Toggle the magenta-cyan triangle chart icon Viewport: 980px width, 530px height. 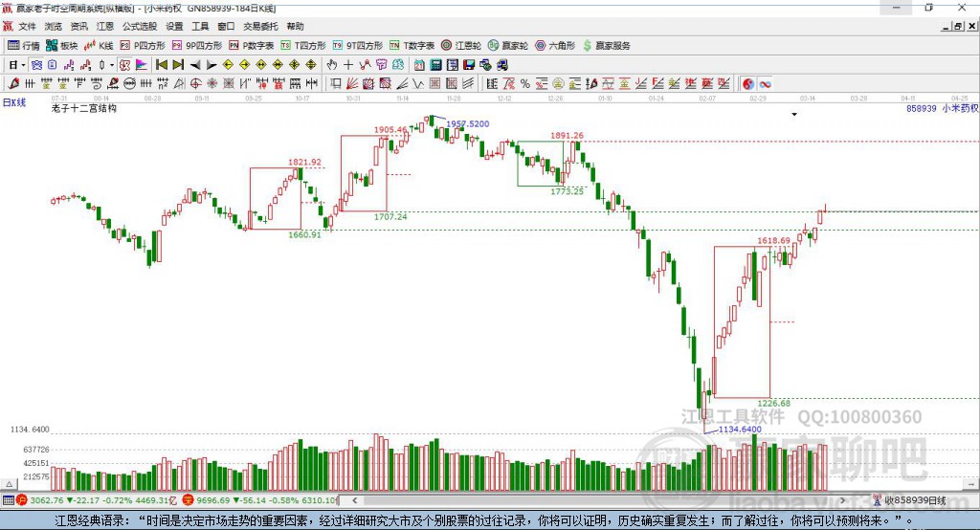pyautogui.click(x=142, y=65)
